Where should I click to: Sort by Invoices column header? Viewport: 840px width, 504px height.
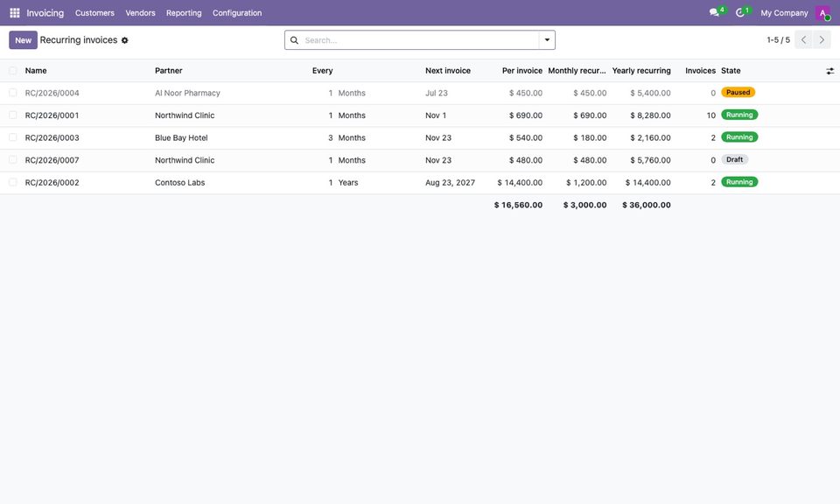point(700,71)
